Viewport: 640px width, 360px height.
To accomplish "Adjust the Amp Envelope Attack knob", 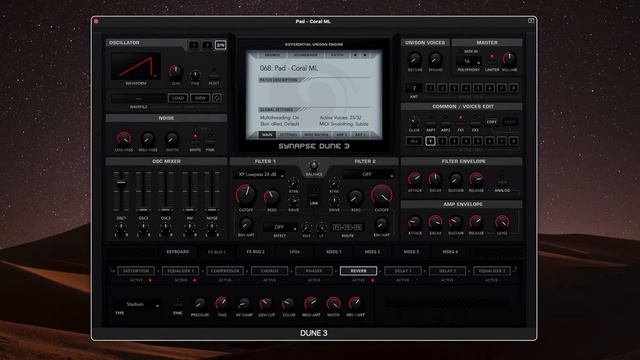I will 415,222.
